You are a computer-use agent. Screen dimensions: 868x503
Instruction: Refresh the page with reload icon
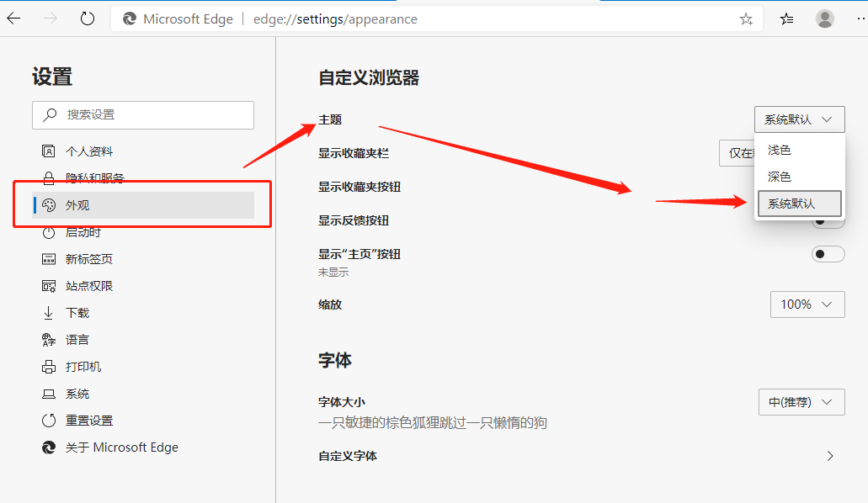point(88,19)
